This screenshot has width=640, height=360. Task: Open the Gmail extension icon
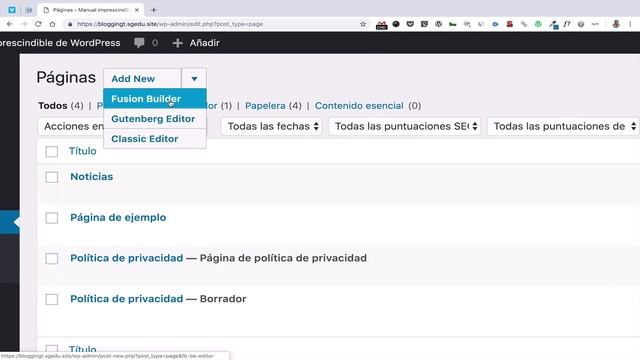pyautogui.click(x=382, y=25)
